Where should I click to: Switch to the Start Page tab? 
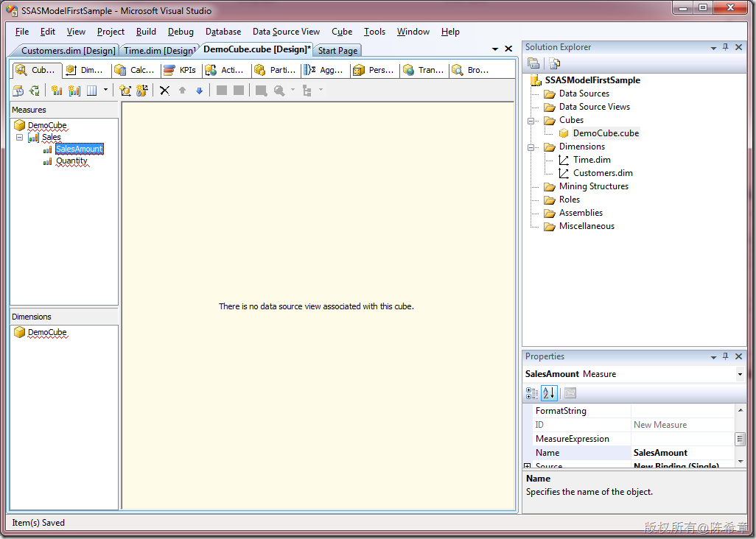pyautogui.click(x=337, y=51)
